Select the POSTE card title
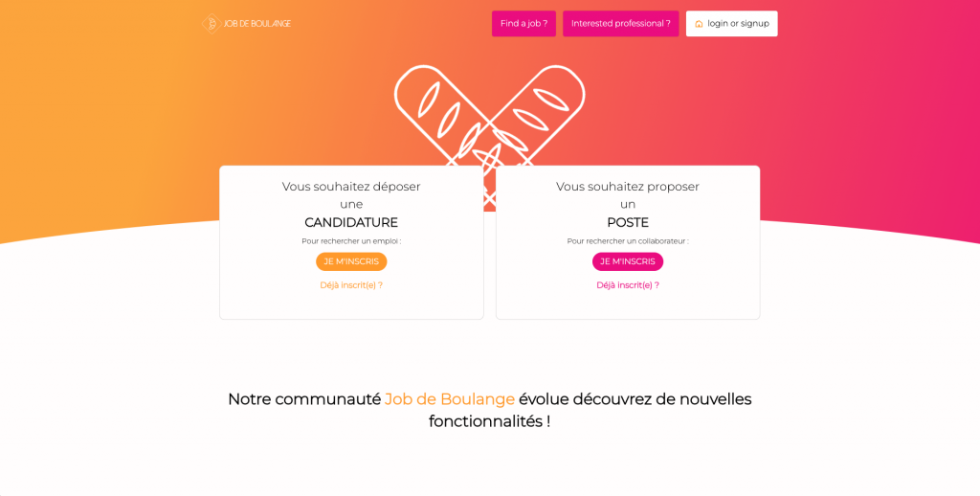The width and height of the screenshot is (980, 496). [x=628, y=222]
